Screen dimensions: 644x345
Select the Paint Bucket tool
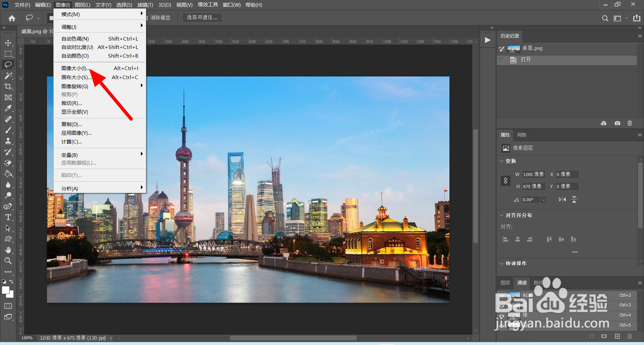click(x=8, y=174)
